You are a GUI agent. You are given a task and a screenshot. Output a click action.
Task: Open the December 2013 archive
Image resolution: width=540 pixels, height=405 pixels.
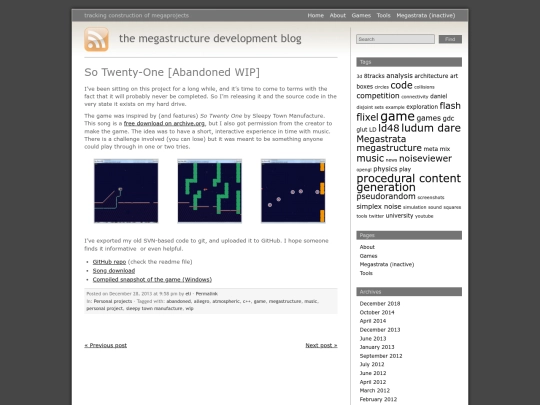(x=380, y=330)
